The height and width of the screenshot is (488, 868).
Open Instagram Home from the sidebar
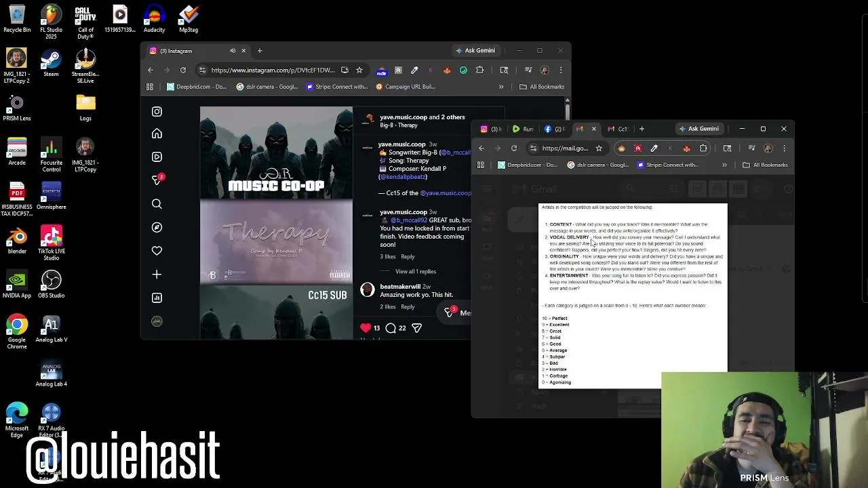(157, 134)
